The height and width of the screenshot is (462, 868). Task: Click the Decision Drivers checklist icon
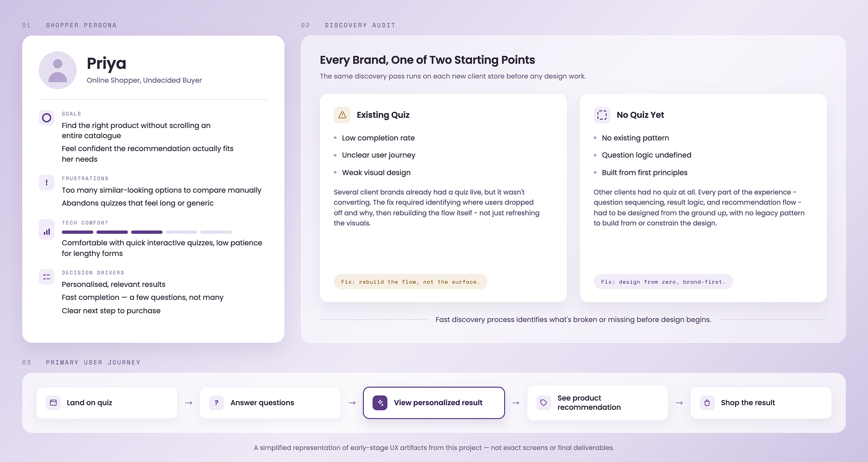click(x=47, y=277)
